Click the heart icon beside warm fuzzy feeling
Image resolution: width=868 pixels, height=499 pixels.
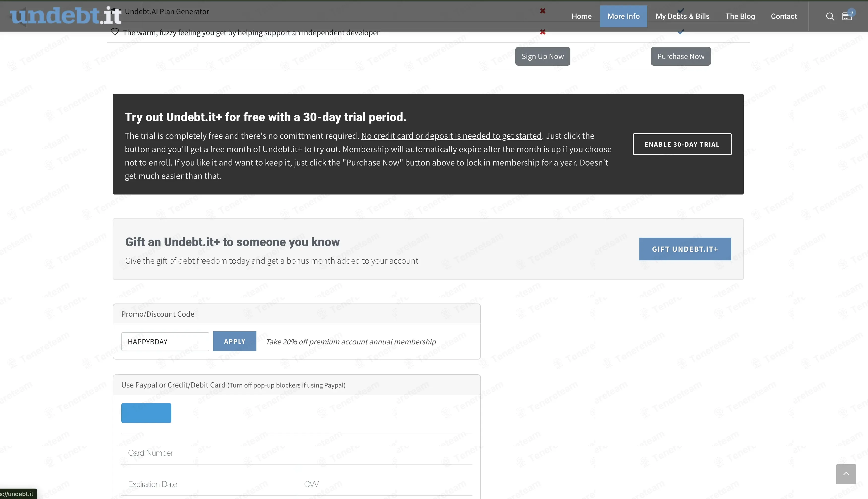115,32
